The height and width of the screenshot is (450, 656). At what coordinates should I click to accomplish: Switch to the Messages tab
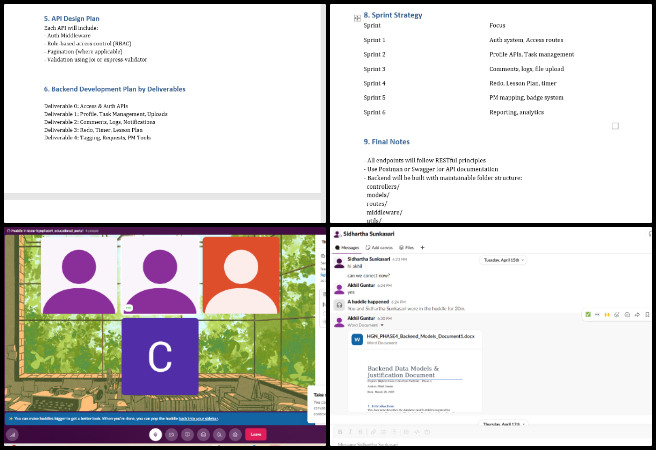point(347,248)
